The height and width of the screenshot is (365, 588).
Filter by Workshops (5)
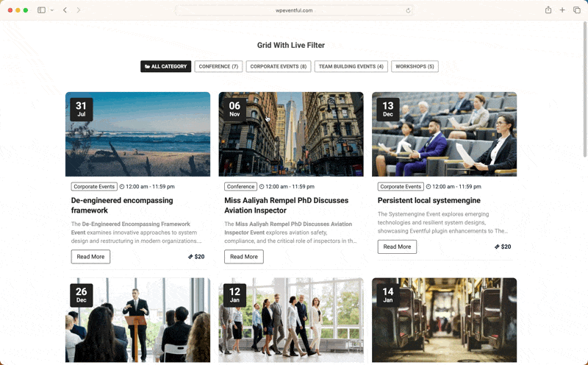coord(415,66)
